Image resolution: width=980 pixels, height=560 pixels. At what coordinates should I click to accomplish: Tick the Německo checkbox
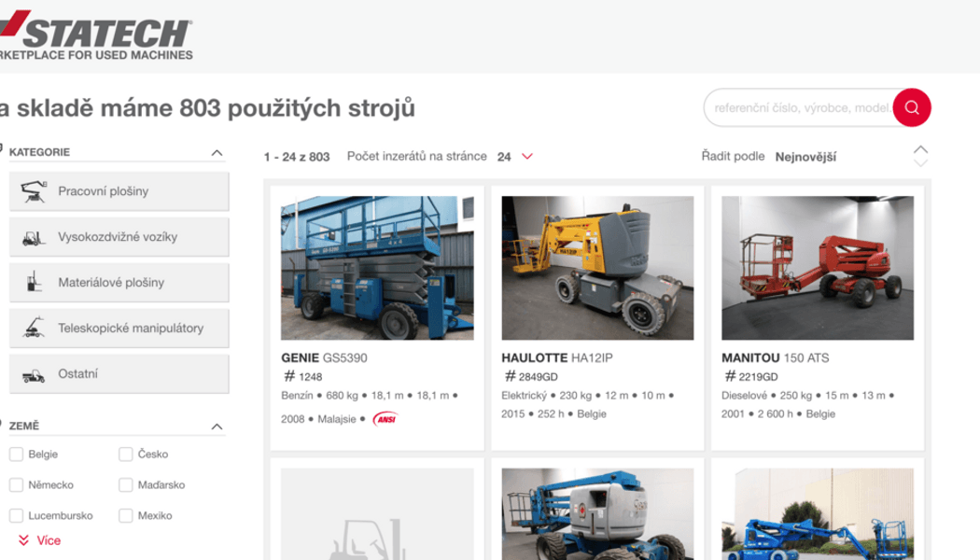[16, 485]
